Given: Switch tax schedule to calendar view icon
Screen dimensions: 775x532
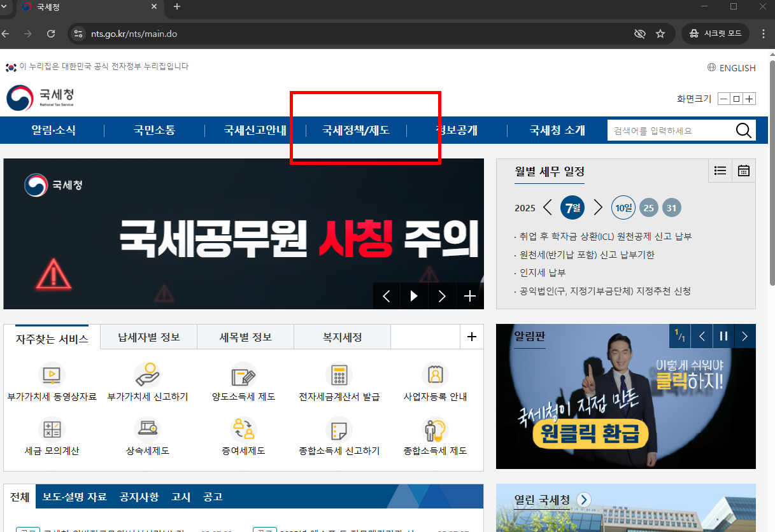Looking at the screenshot, I should (744, 171).
